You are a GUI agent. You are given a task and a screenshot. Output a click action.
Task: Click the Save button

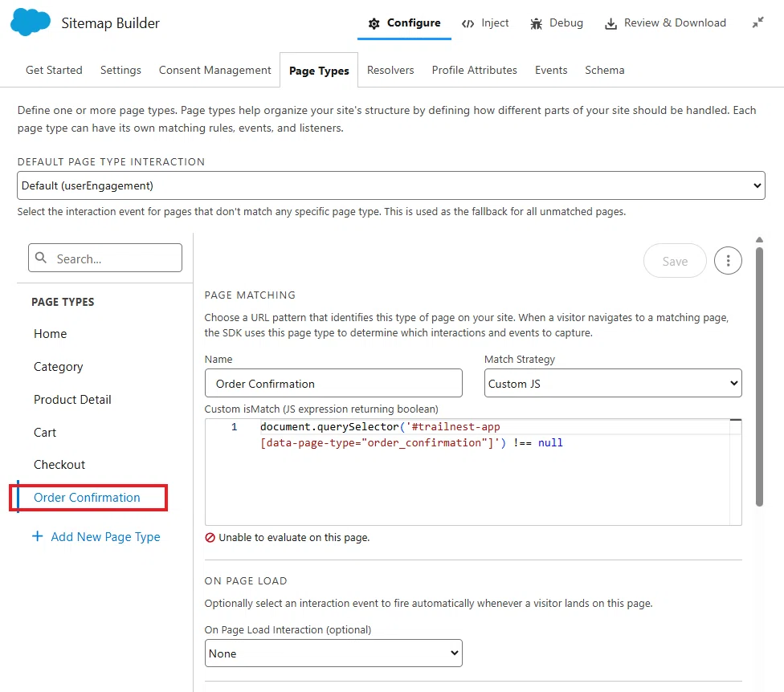tap(675, 261)
